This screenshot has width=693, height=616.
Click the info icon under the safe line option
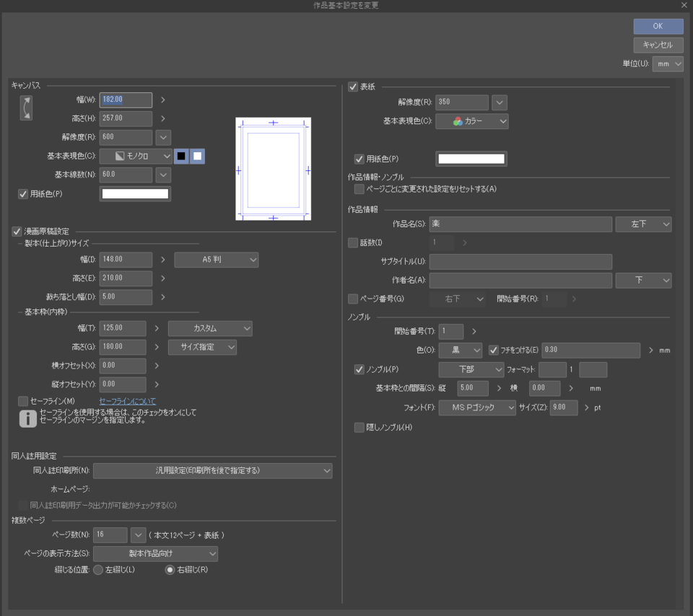27,418
